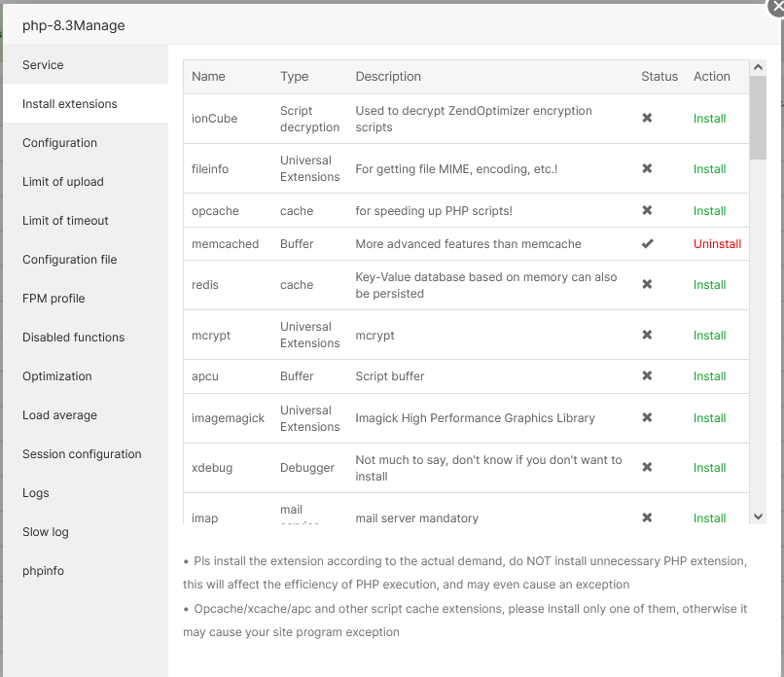Click the ionCube status X icon

tap(647, 119)
